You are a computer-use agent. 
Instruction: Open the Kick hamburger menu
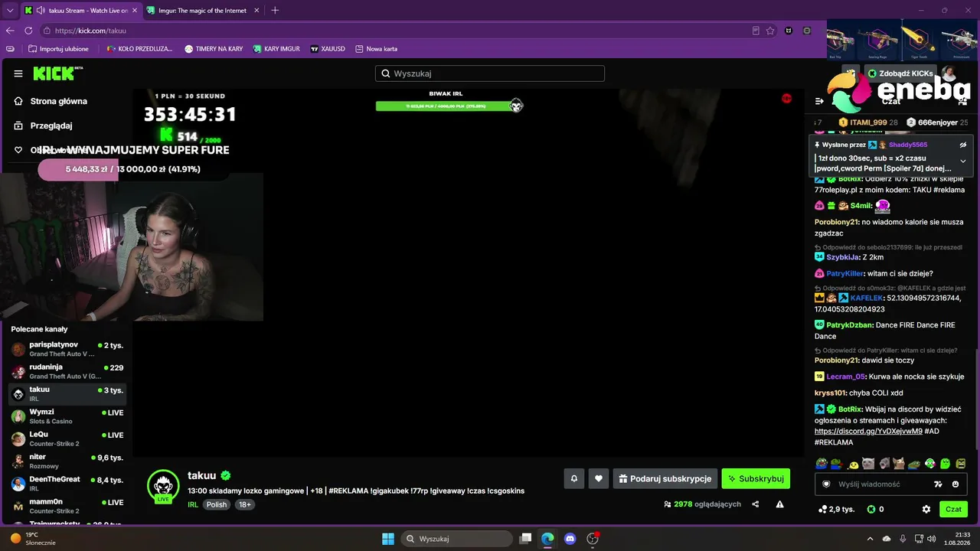click(x=18, y=73)
